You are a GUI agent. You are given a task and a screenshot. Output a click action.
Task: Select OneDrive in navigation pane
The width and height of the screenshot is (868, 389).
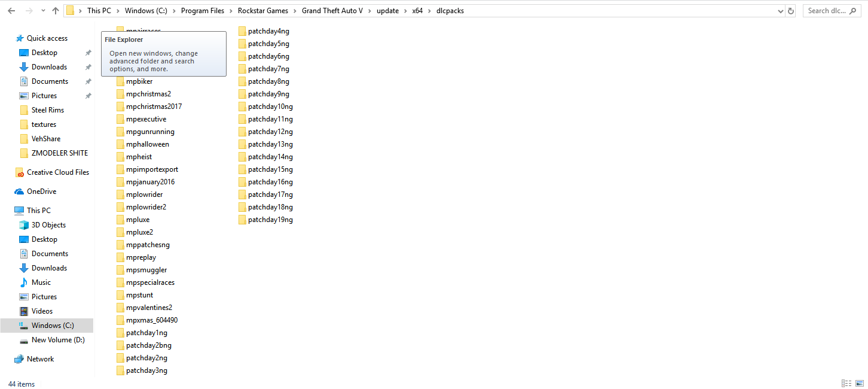pyautogui.click(x=41, y=192)
